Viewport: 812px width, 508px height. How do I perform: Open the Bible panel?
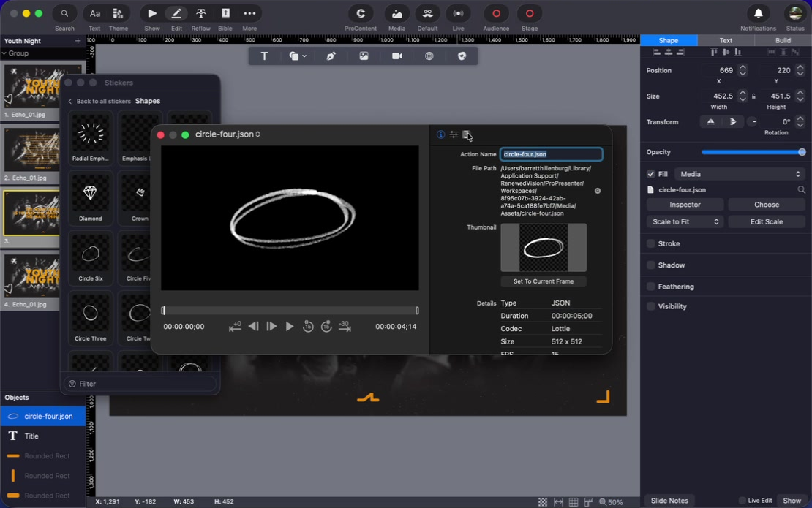[225, 13]
